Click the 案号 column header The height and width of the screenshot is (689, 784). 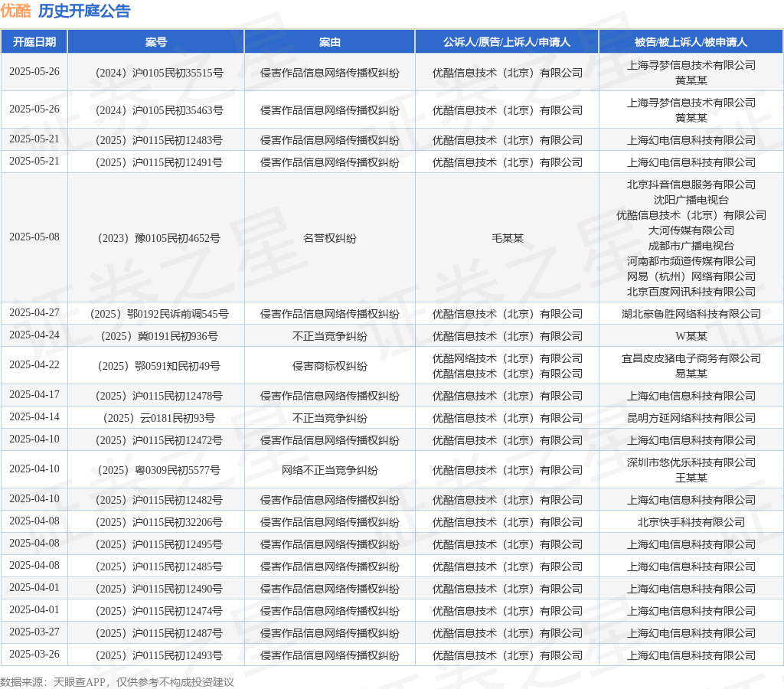(156, 42)
